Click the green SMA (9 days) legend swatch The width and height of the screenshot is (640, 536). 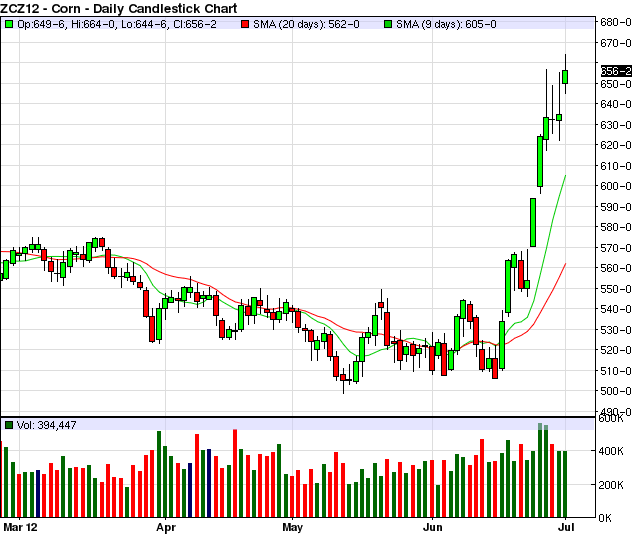coord(388,24)
